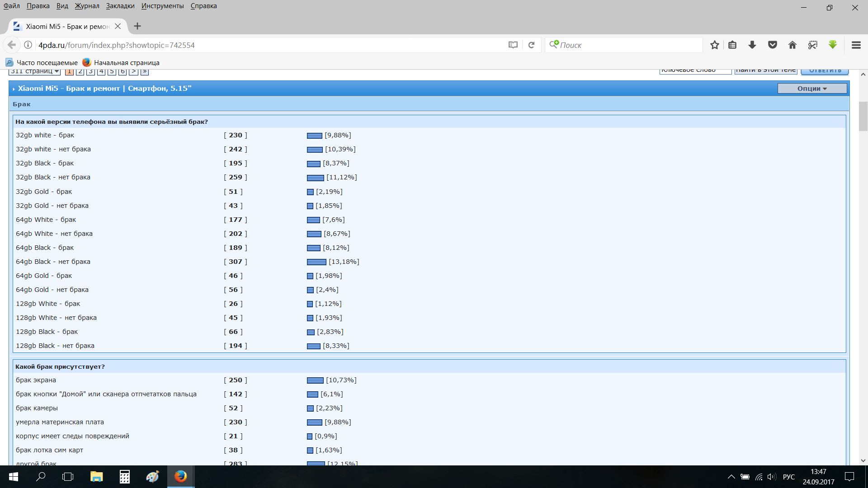Open the "Начальная страница" bookmark

[121, 62]
